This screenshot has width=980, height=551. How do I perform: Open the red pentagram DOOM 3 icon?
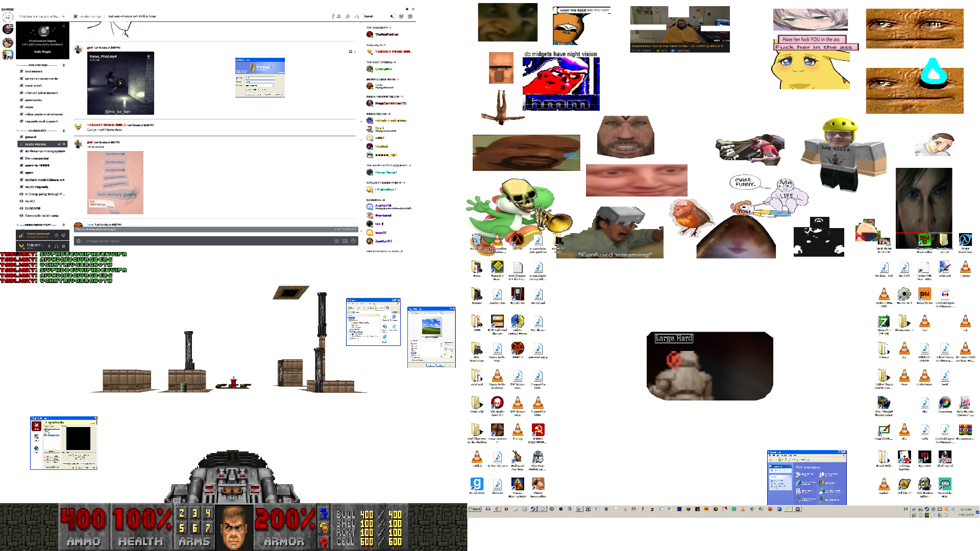(518, 349)
